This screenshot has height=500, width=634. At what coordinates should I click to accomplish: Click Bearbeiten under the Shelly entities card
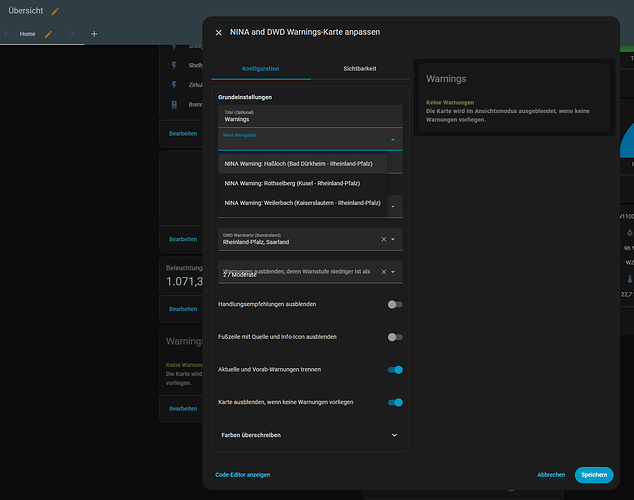(x=183, y=133)
